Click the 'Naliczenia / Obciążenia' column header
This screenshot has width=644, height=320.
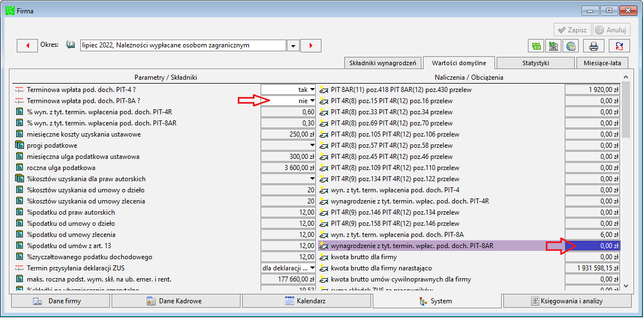(469, 77)
